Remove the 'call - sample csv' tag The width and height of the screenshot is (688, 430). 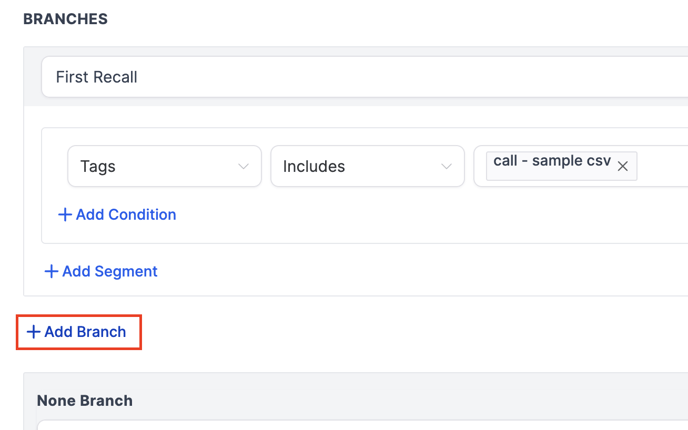click(x=623, y=166)
